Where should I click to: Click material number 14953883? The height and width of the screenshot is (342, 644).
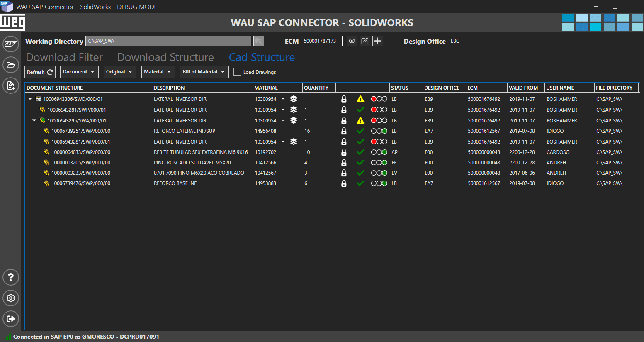265,183
